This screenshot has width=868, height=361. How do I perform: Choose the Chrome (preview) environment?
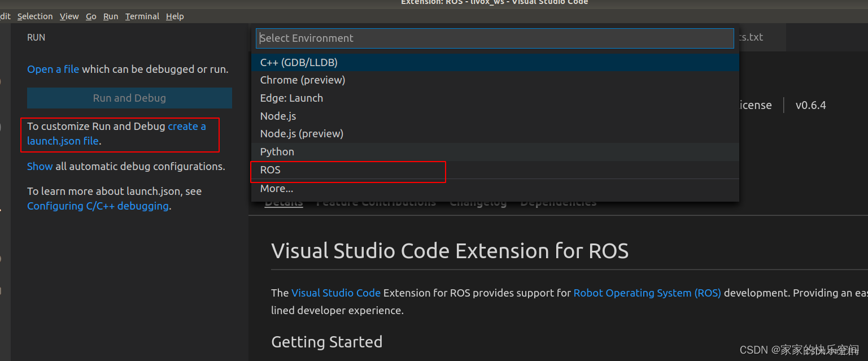[302, 80]
